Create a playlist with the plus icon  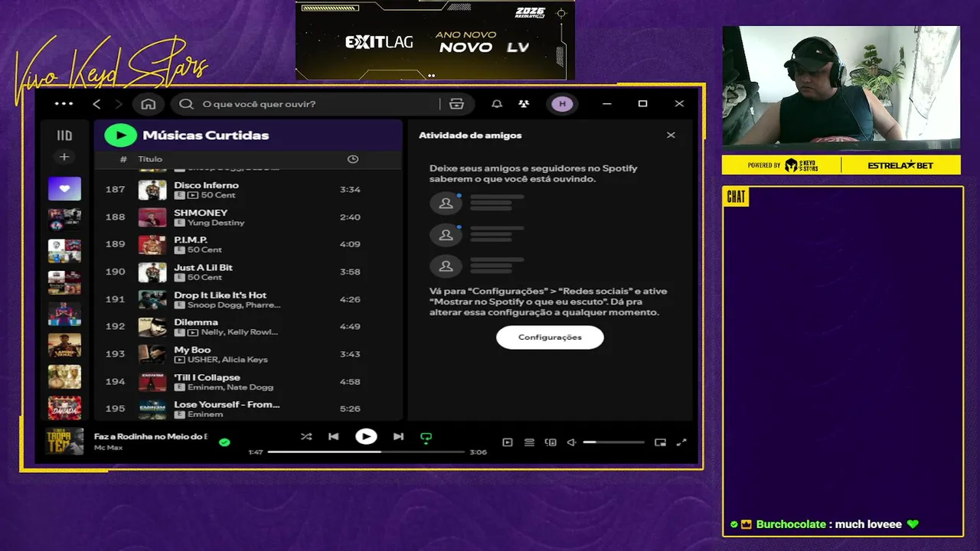pyautogui.click(x=64, y=157)
